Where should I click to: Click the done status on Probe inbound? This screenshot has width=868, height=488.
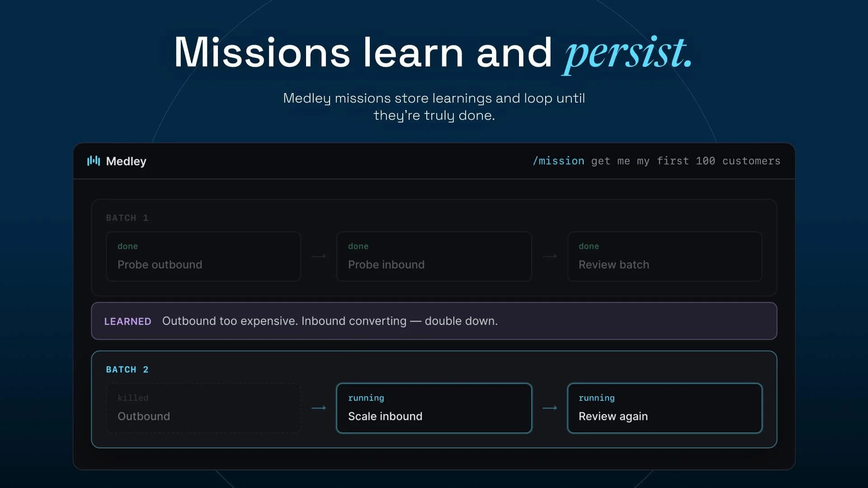358,246
